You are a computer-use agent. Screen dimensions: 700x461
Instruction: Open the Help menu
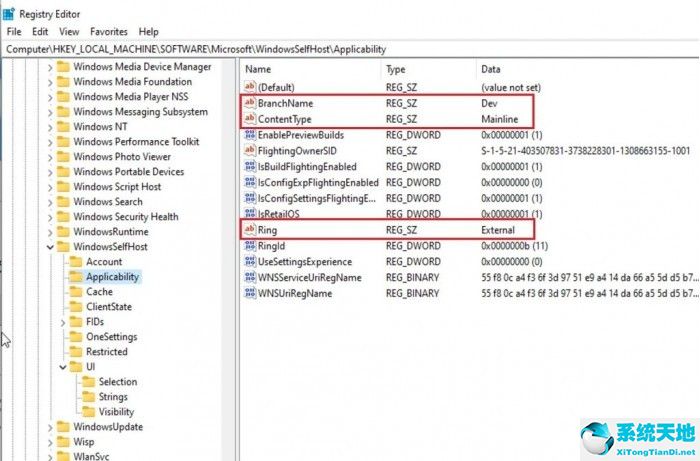(148, 32)
